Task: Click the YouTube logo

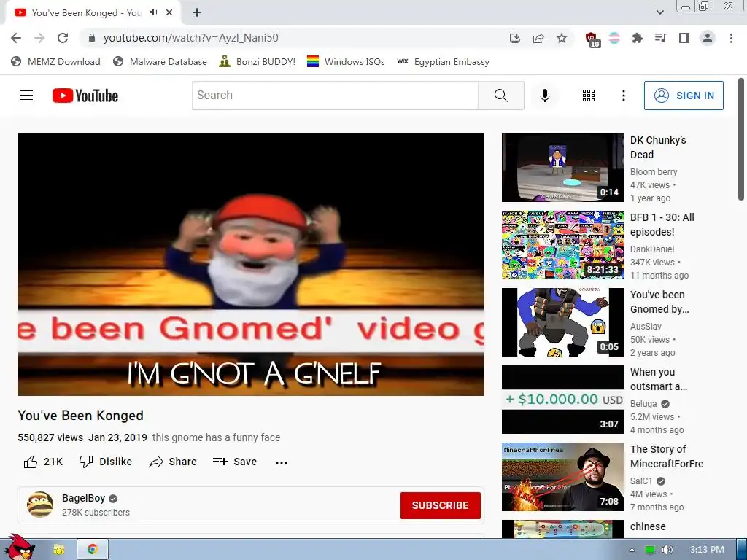Action: tap(85, 96)
